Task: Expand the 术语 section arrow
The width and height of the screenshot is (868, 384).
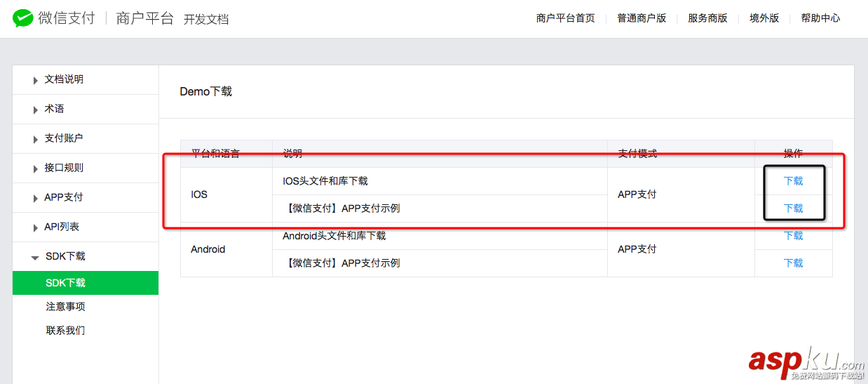Action: (36, 110)
